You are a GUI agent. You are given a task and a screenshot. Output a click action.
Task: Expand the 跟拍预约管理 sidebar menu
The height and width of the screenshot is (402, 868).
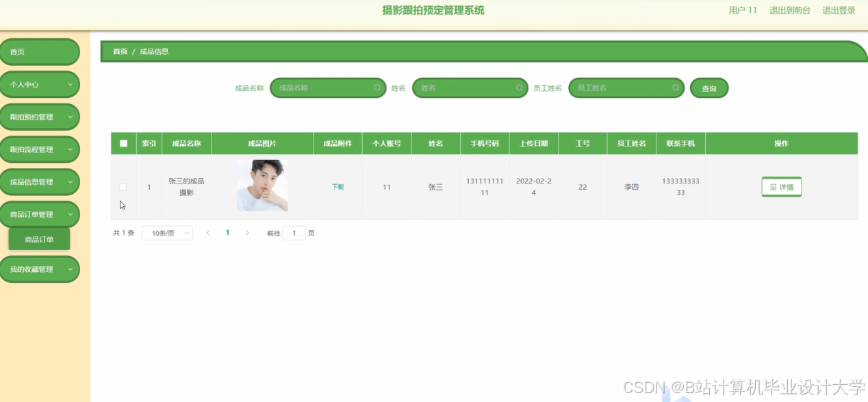[x=40, y=117]
